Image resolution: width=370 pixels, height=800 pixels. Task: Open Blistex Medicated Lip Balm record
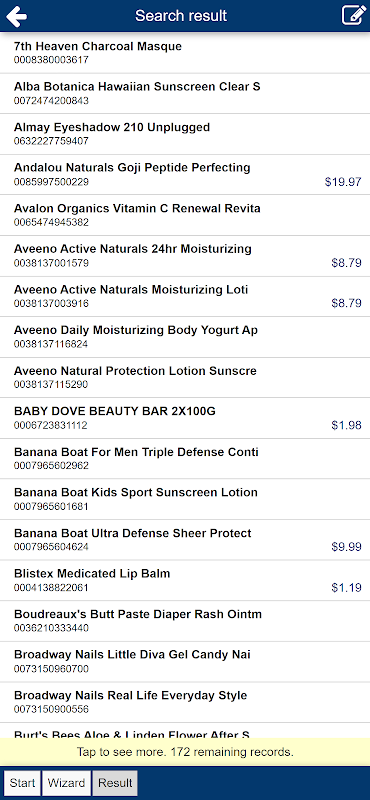[x=185, y=580]
